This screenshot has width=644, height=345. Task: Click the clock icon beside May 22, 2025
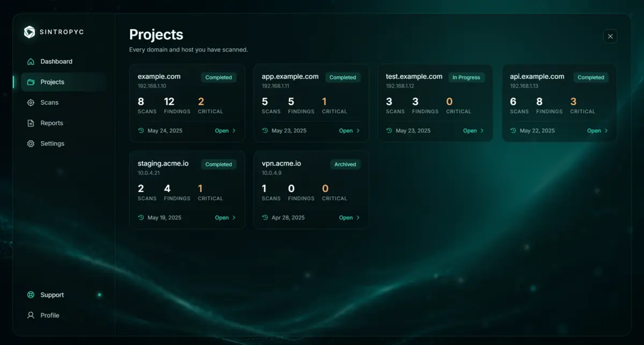(x=513, y=130)
